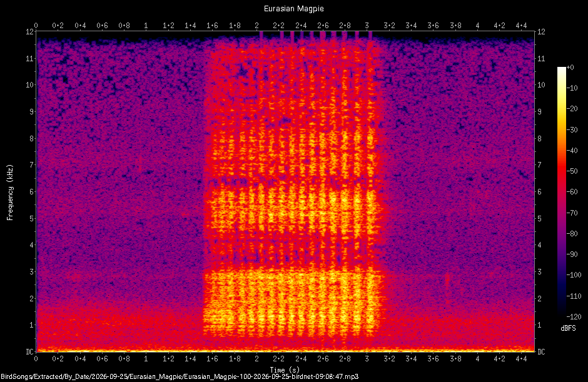This screenshot has width=588, height=382.
Task: Click the "dBFS" label below the color scale
Action: pos(568,328)
